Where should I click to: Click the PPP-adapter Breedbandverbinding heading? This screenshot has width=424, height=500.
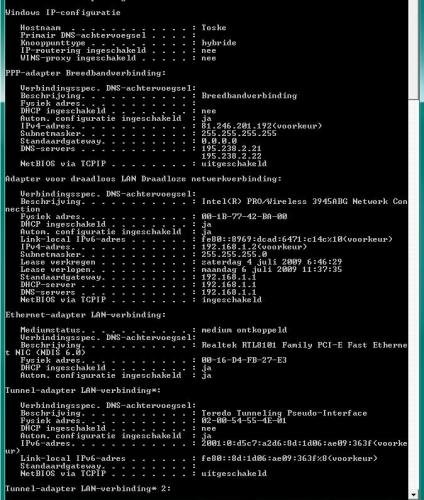pos(85,73)
